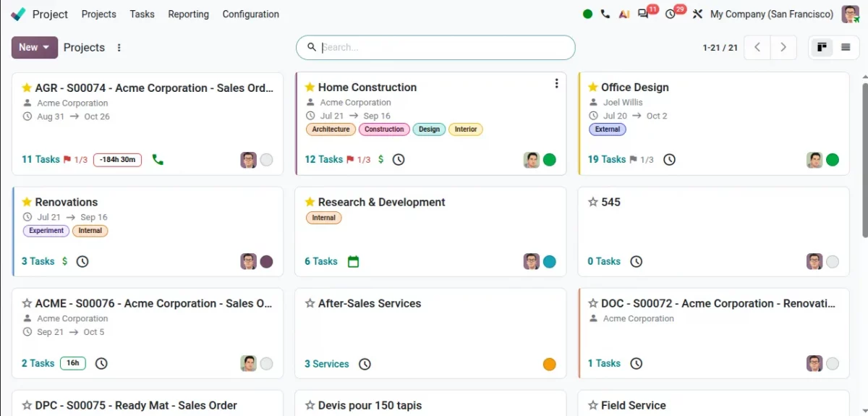Open the activity clock on Home Construction card
Screen dimensions: 868x416
tap(399, 159)
